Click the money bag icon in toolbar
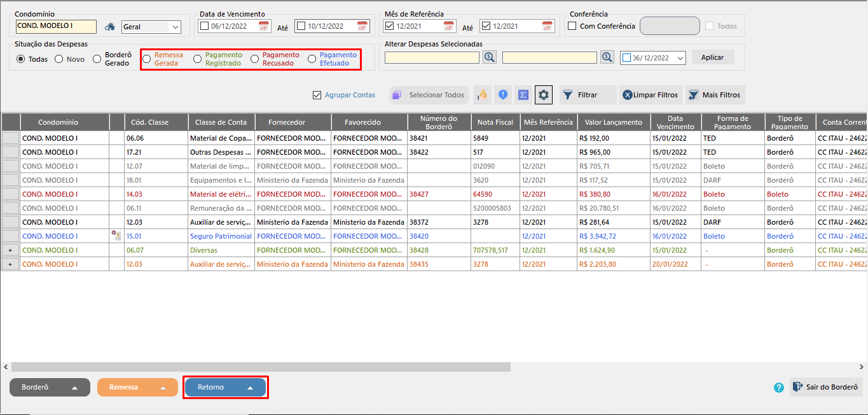 [x=482, y=95]
